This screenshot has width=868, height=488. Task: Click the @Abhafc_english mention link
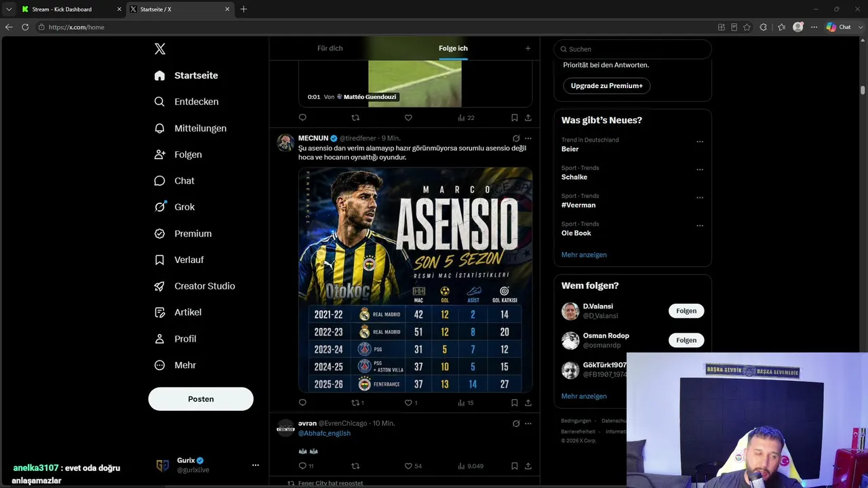tap(324, 433)
